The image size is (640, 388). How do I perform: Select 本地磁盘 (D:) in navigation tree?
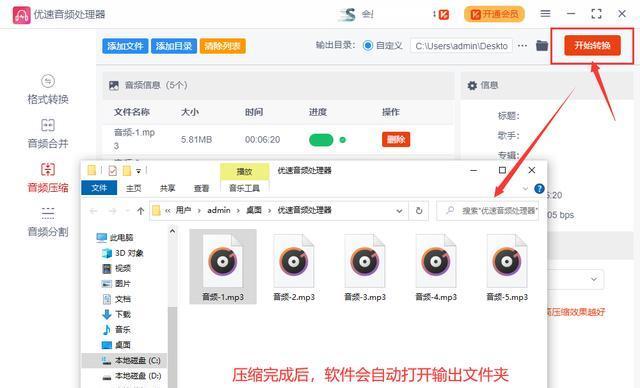pyautogui.click(x=131, y=376)
